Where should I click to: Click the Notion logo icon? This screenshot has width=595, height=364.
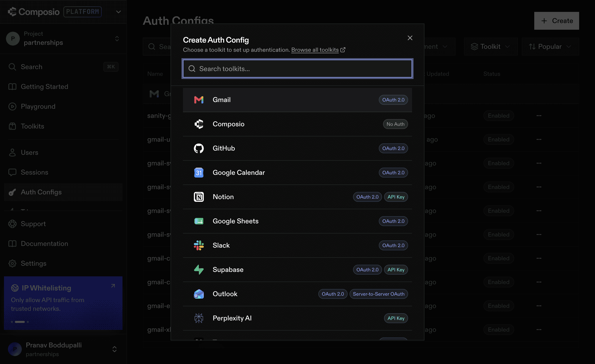[199, 197]
